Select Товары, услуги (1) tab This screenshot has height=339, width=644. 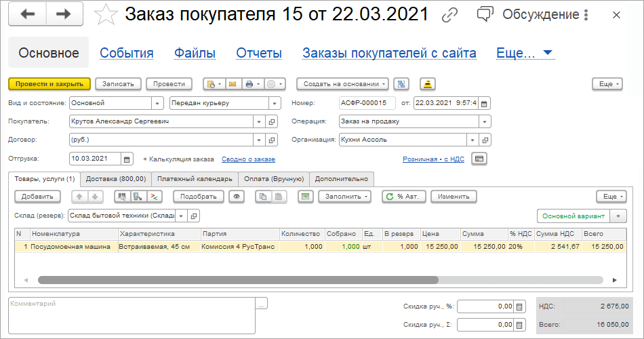tap(44, 179)
